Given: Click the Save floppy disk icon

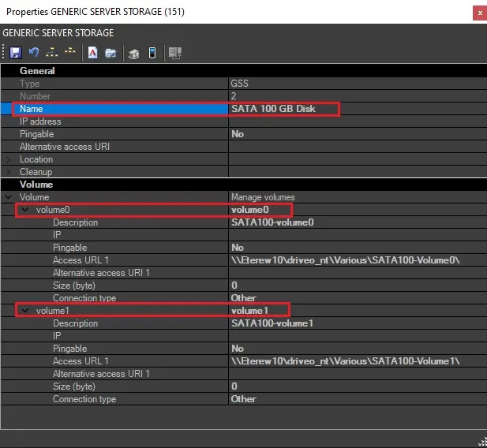Looking at the screenshot, I should 15,53.
